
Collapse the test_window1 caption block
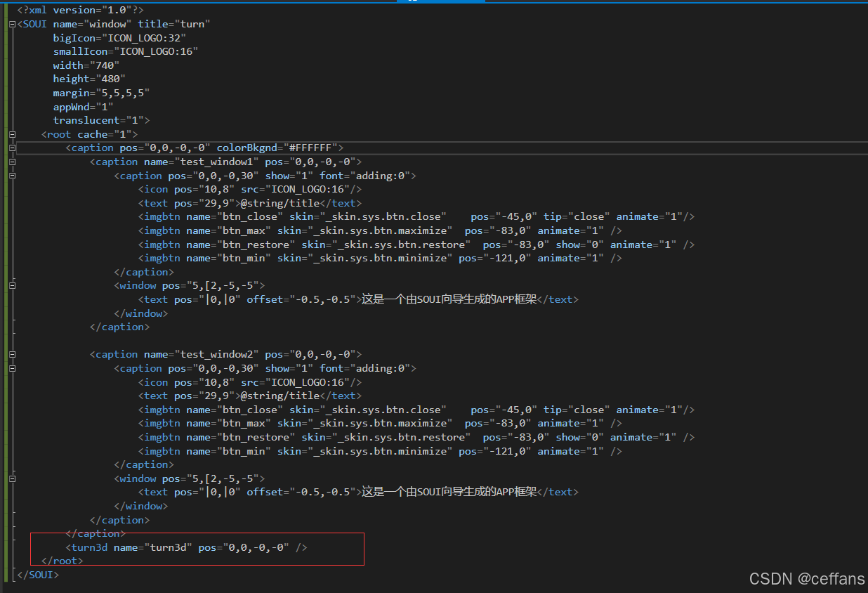pos(13,162)
